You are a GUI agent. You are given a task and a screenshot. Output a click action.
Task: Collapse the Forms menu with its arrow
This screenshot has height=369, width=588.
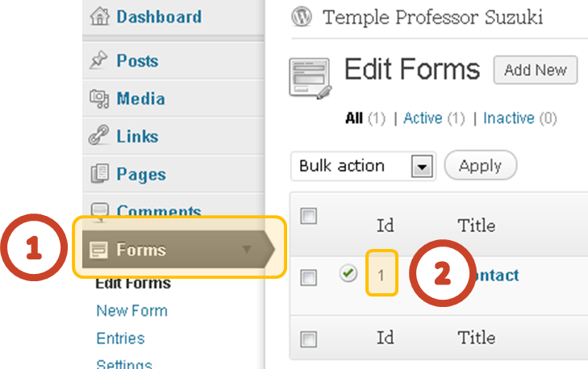click(x=246, y=249)
